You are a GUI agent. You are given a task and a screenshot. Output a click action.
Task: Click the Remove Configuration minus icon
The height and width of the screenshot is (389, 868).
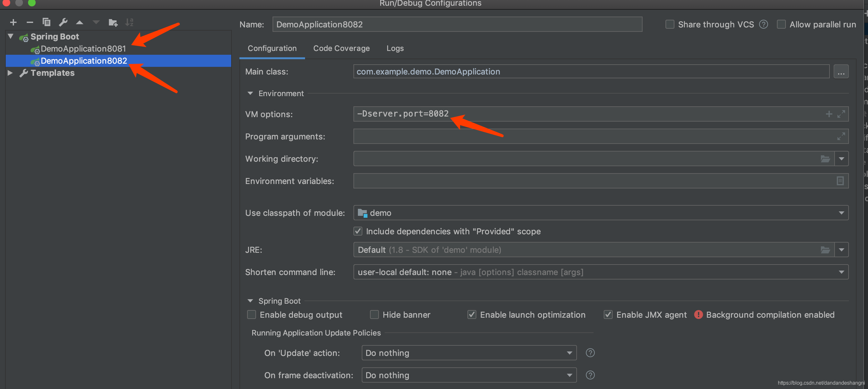pyautogui.click(x=30, y=23)
